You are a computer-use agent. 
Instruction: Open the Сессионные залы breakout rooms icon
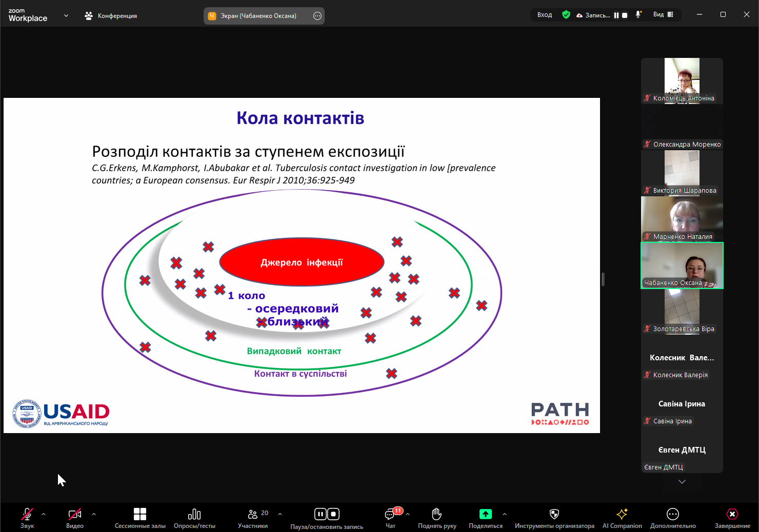pyautogui.click(x=140, y=514)
